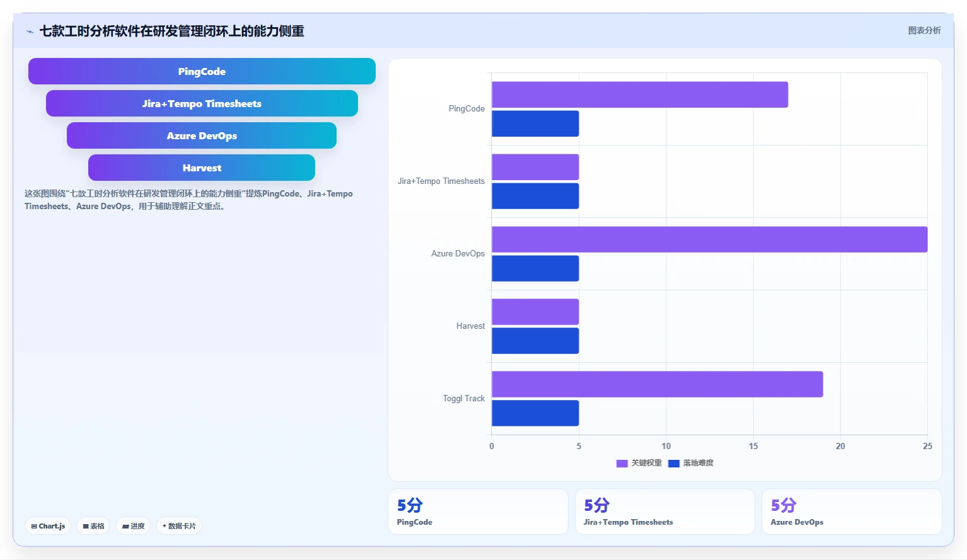Click the 图表分析 label at top right
Viewport: 967px width, 560px height.
coord(924,30)
